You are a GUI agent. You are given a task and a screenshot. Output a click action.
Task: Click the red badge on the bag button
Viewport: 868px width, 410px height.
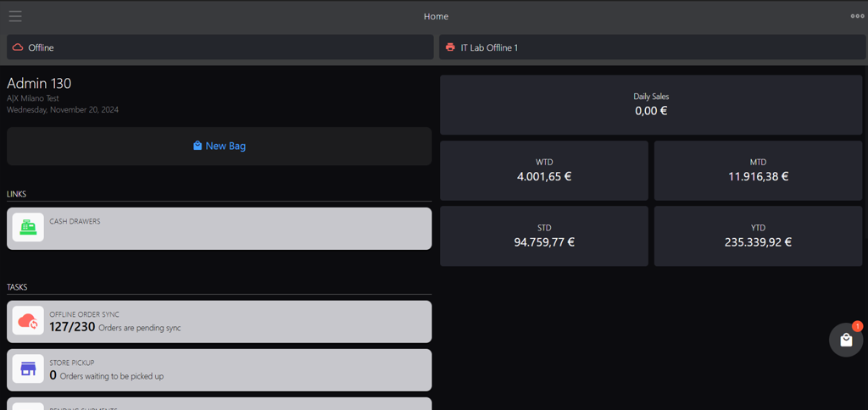coord(858,326)
